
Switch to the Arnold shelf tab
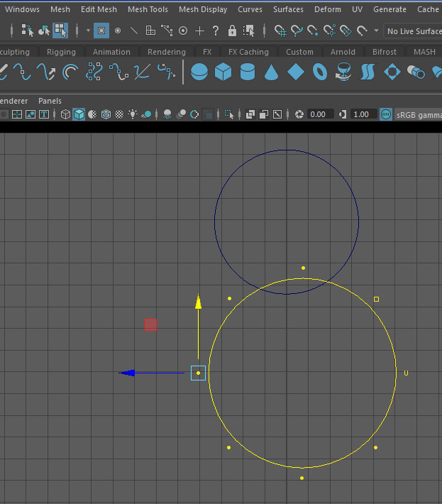point(343,52)
